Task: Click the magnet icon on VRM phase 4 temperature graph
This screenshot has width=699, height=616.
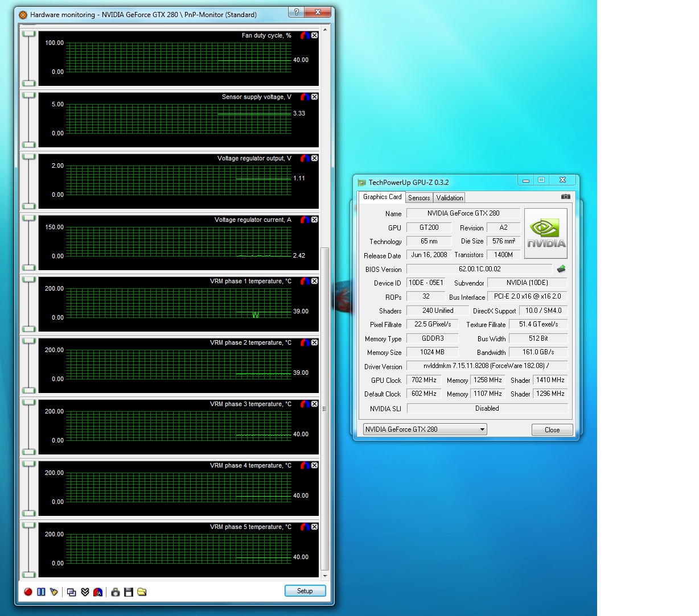Action: point(305,465)
